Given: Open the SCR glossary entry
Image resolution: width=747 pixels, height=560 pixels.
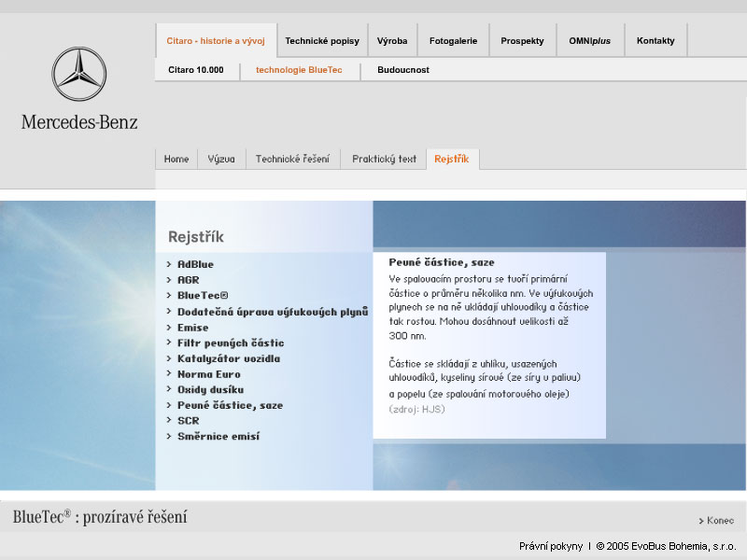Looking at the screenshot, I should [x=189, y=421].
